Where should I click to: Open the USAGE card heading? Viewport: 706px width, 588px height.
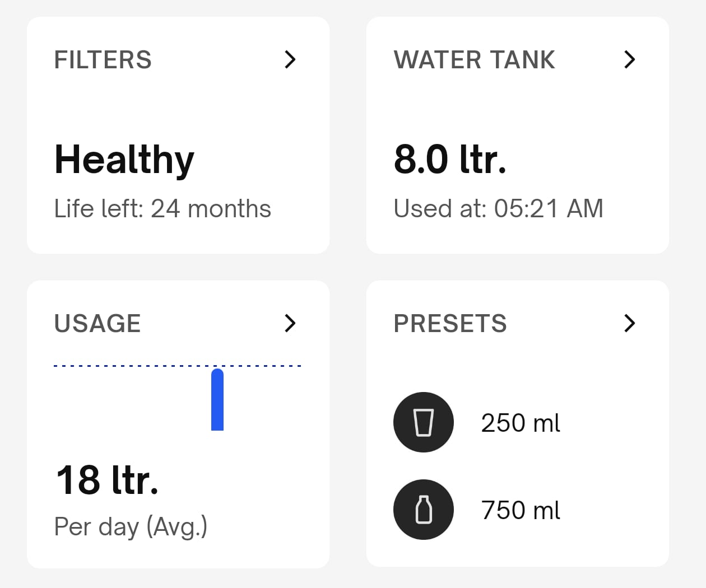tap(97, 324)
